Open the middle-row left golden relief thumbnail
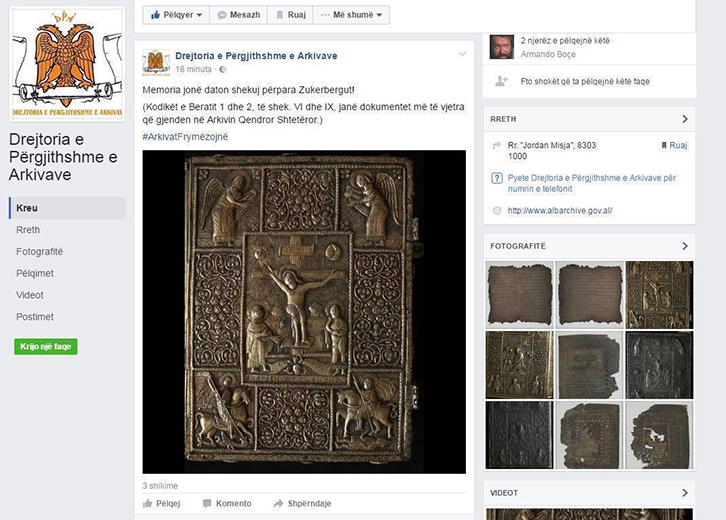Screen dimensions: 726x520 coord(519,365)
